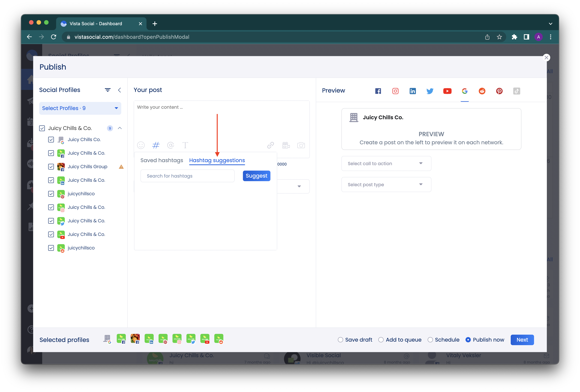Click the @ mention icon in post toolbar
The height and width of the screenshot is (392, 580).
170,145
